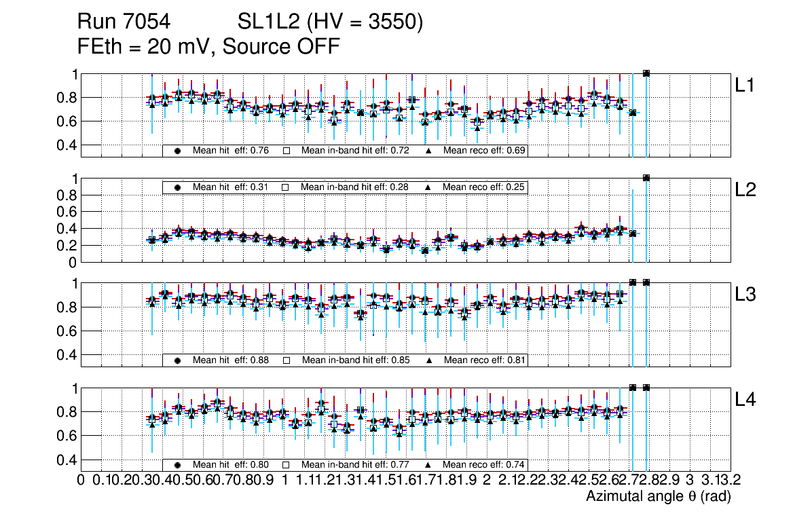Click the 'FEth = 20 mV, Source OFF' subtitle
The image size is (812, 524).
(208, 47)
